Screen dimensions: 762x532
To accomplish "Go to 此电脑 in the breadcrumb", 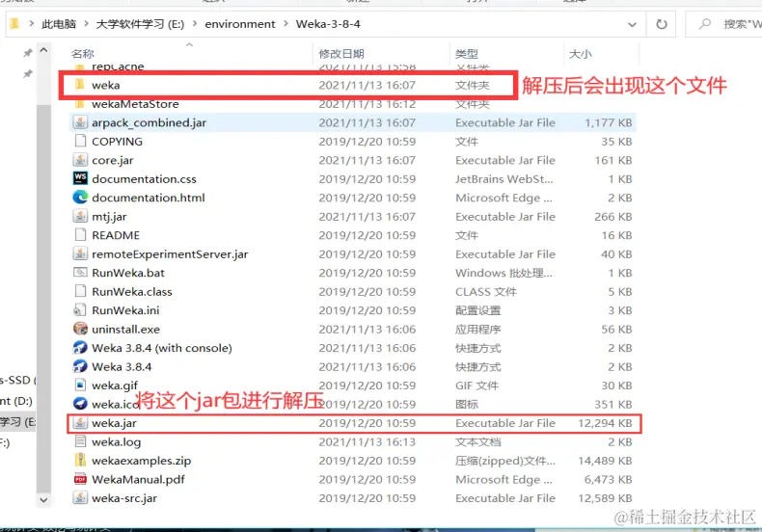I will (x=59, y=24).
